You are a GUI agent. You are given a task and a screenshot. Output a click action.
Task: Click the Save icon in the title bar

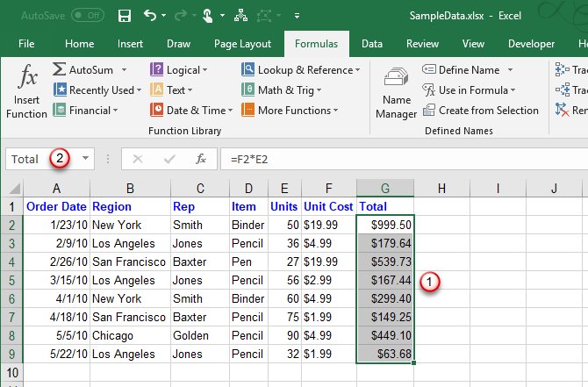(x=125, y=16)
